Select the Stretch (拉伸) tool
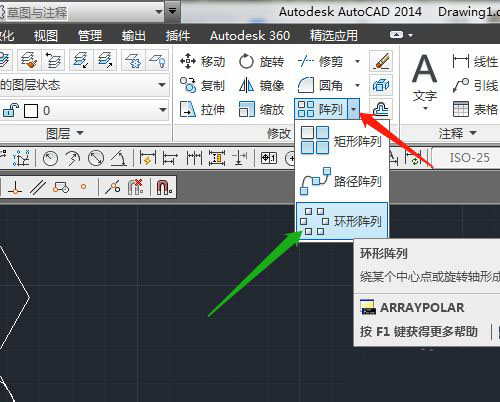The image size is (500, 402). (202, 109)
